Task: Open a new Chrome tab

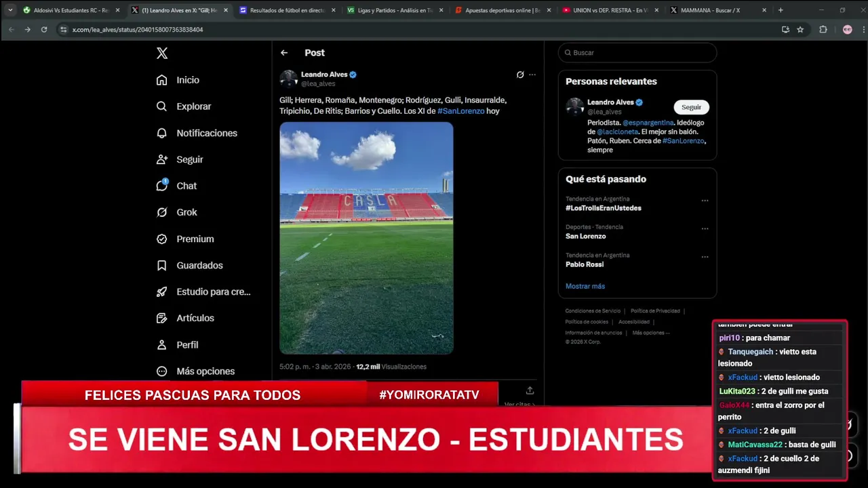Action: click(781, 10)
